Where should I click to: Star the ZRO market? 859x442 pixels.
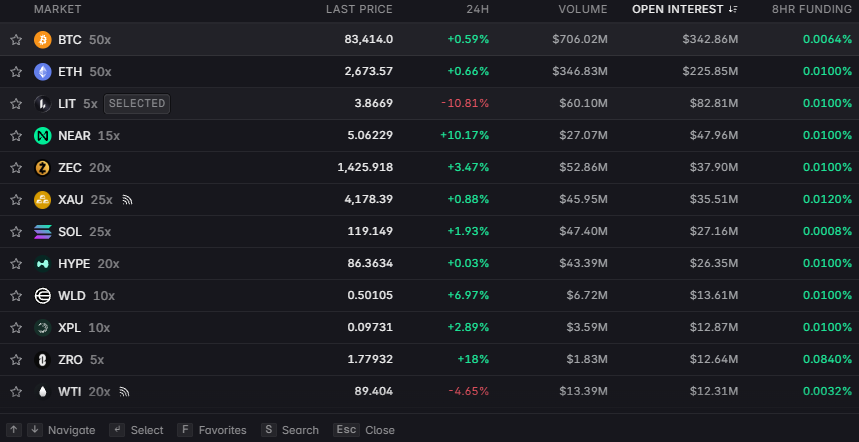click(16, 360)
